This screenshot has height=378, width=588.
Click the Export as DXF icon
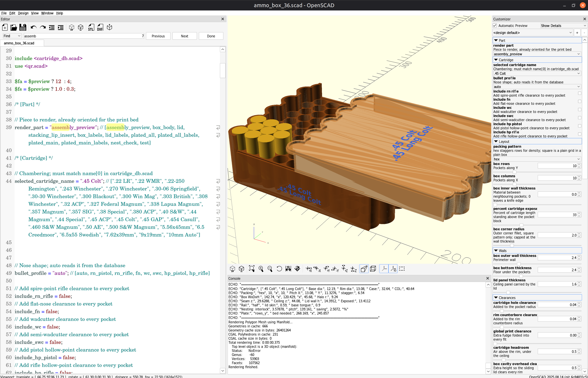(x=100, y=28)
